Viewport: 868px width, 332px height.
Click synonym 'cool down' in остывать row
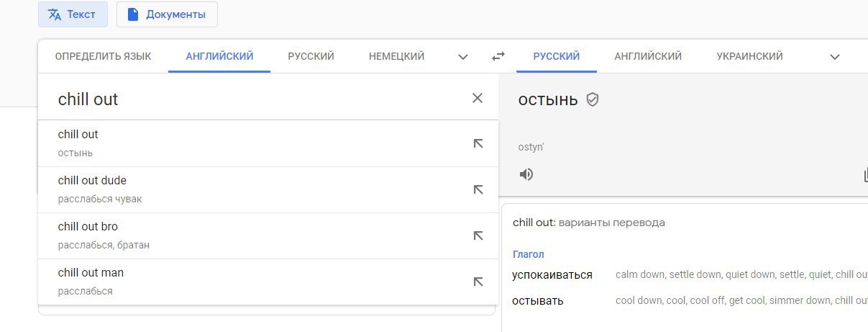(639, 300)
